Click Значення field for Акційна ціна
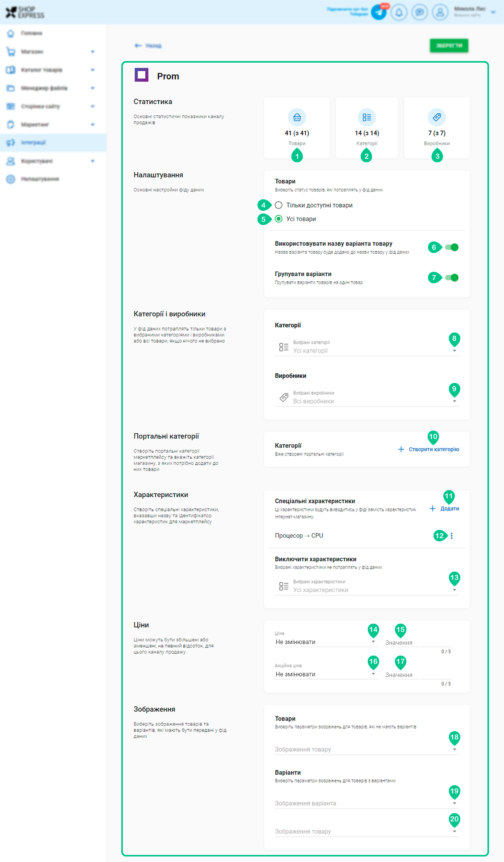This screenshot has width=504, height=862. coord(418,675)
